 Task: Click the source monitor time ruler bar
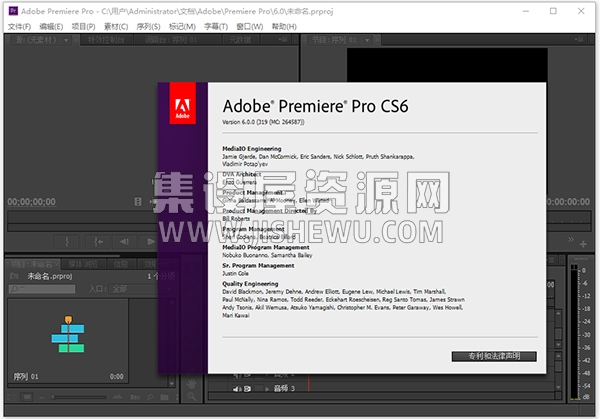(82, 218)
